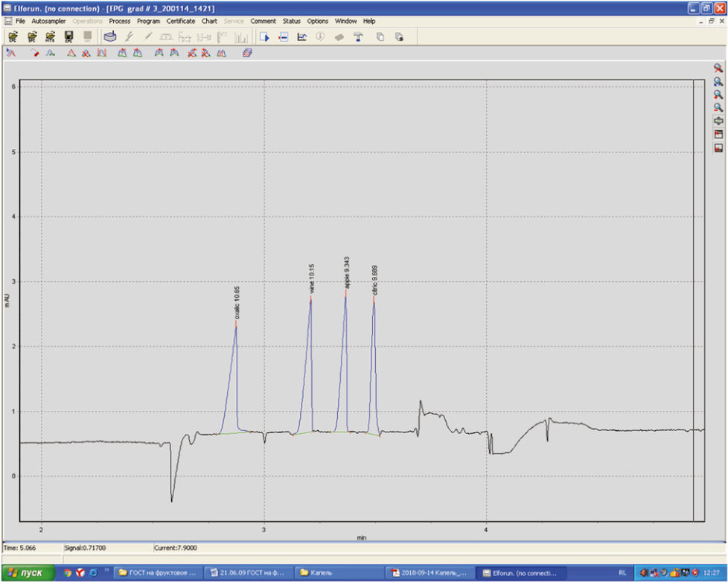Click the line chart icon in toolbar
728x582 pixels.
[301, 36]
